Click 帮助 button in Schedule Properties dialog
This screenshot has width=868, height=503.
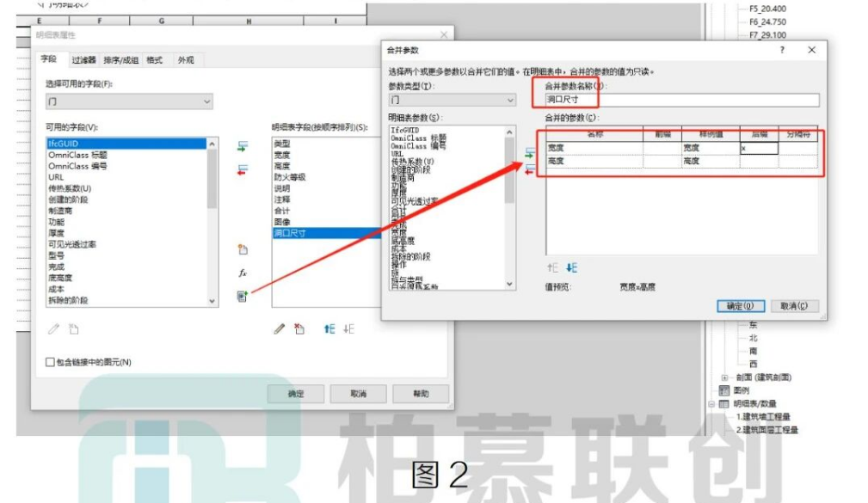pos(421,394)
